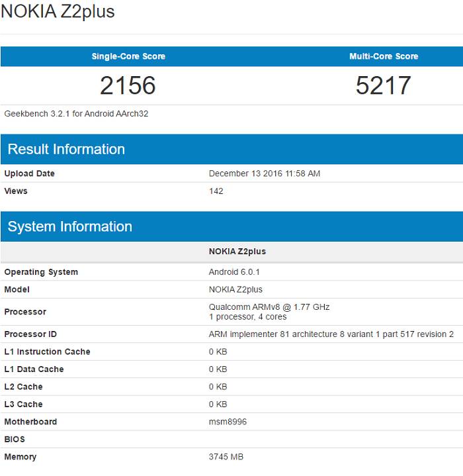This screenshot has width=463, height=476.
Task: Select the views count 142
Action: tap(216, 191)
